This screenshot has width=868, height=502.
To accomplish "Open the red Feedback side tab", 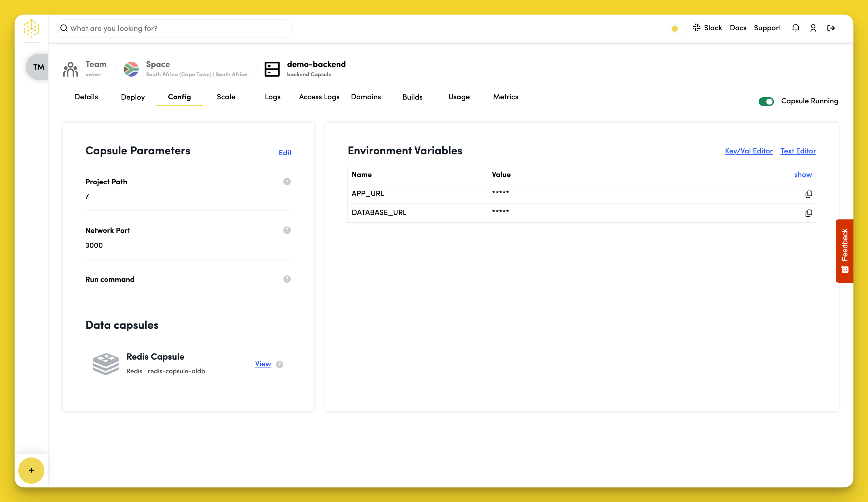I will (x=844, y=251).
